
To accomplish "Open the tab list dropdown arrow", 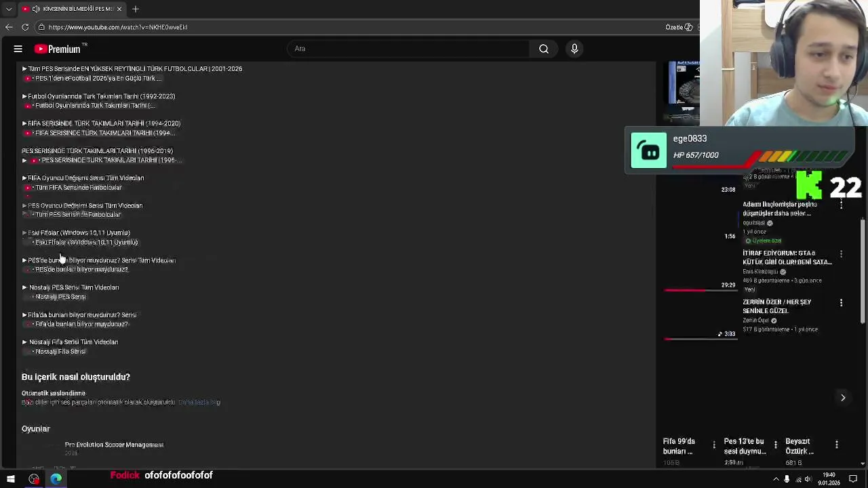I will point(9,9).
